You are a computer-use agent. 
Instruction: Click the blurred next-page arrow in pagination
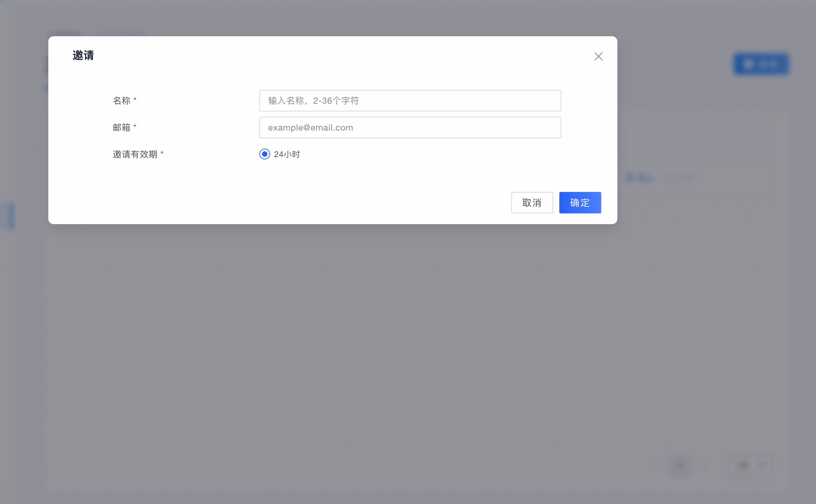(705, 465)
